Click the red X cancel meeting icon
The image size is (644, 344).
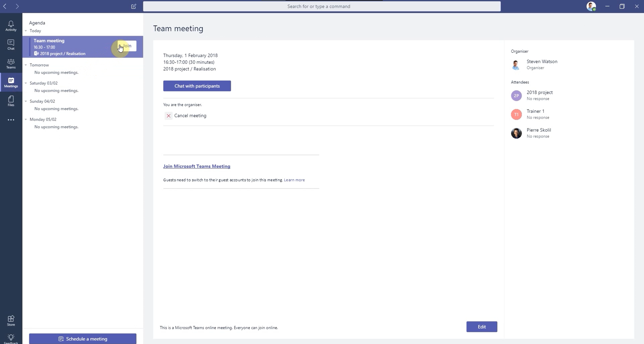click(168, 116)
